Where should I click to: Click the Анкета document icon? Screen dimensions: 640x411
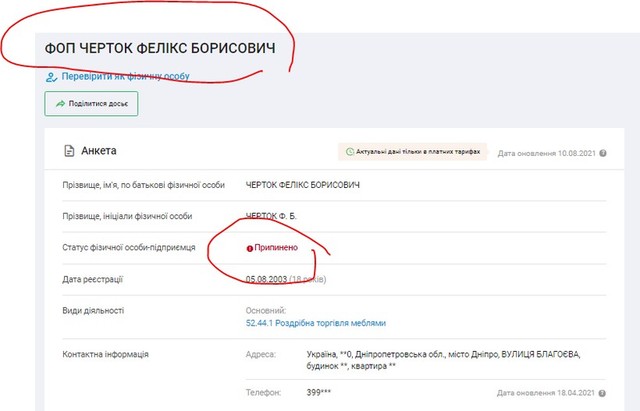pyautogui.click(x=69, y=151)
